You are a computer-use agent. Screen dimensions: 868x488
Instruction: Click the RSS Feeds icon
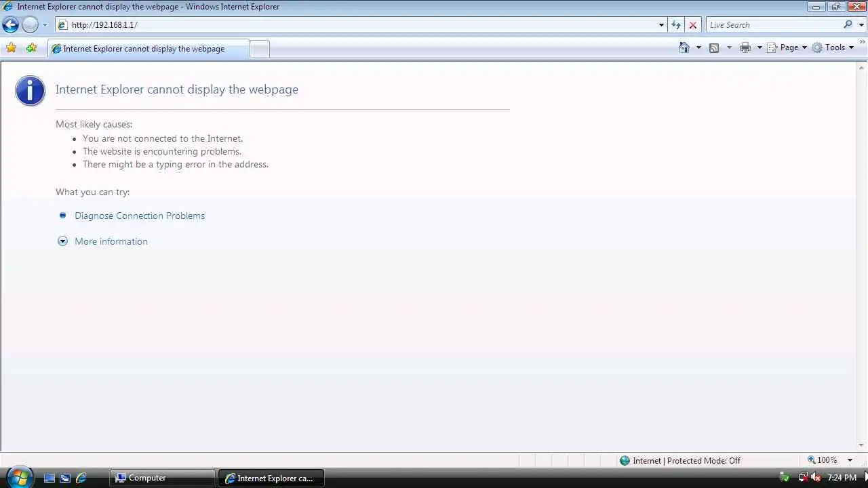714,47
